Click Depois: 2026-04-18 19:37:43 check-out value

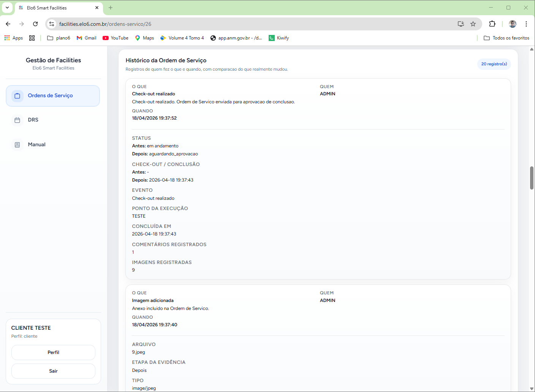[163, 180]
